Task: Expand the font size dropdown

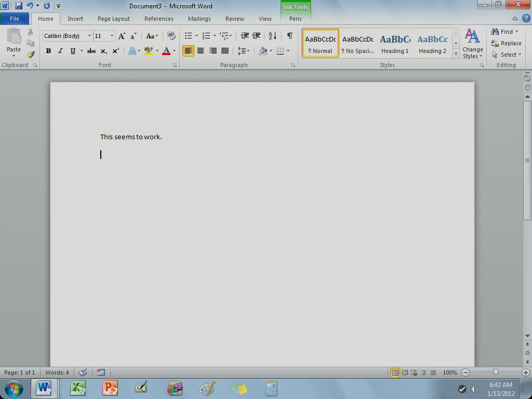Action: tap(112, 36)
